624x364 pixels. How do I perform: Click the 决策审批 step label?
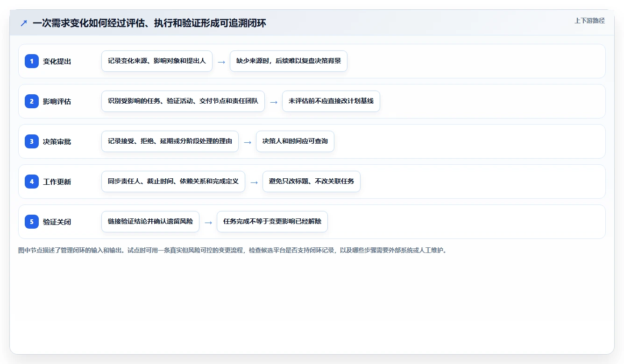click(x=57, y=141)
